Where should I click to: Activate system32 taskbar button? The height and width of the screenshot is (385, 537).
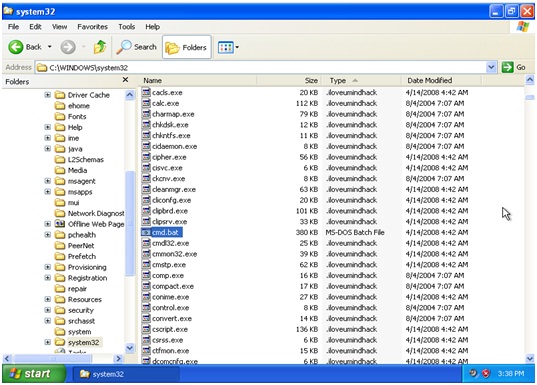(x=125, y=374)
